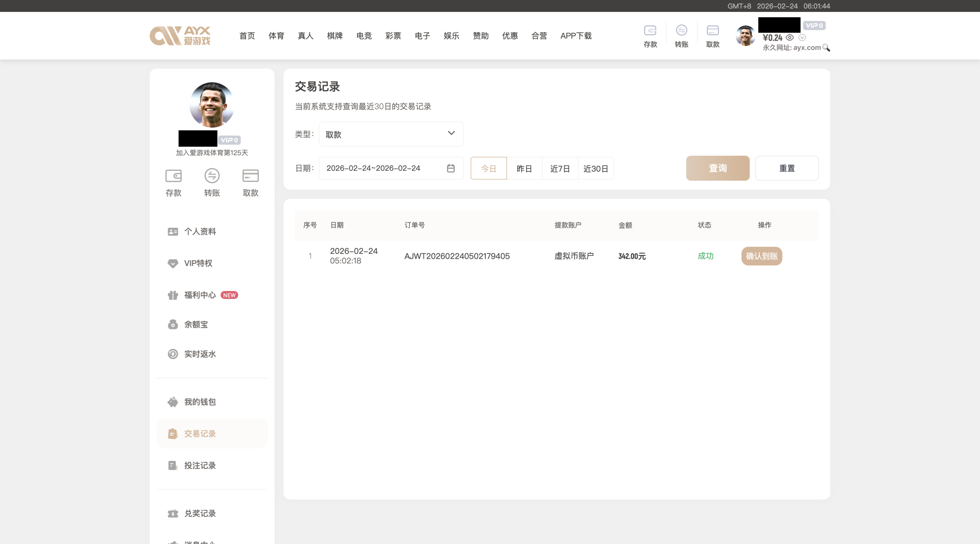Image resolution: width=980 pixels, height=544 pixels.
Task: Click the header 存款 deposit wallet icon
Action: (x=650, y=31)
